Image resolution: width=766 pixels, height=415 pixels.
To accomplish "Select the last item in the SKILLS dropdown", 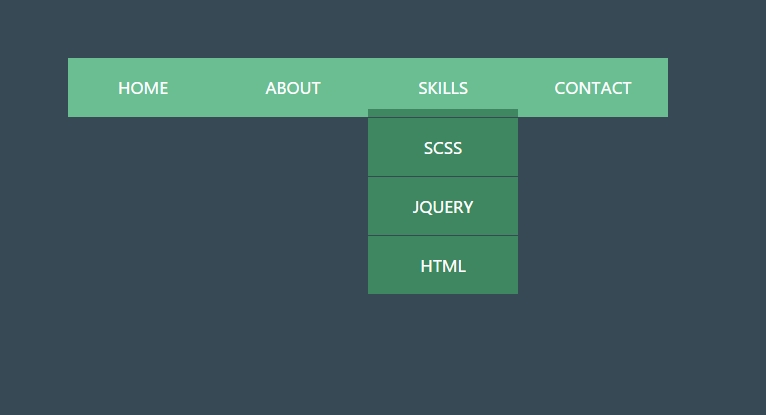I will tap(443, 266).
